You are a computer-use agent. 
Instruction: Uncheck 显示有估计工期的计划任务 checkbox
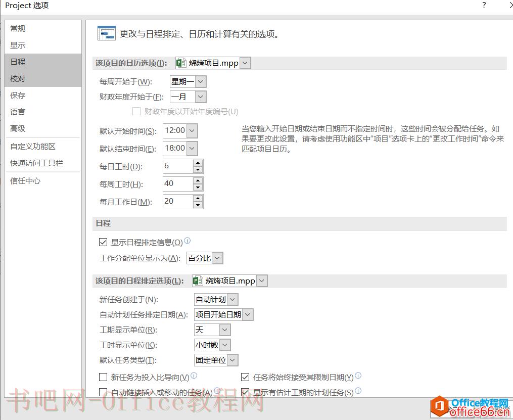245,392
